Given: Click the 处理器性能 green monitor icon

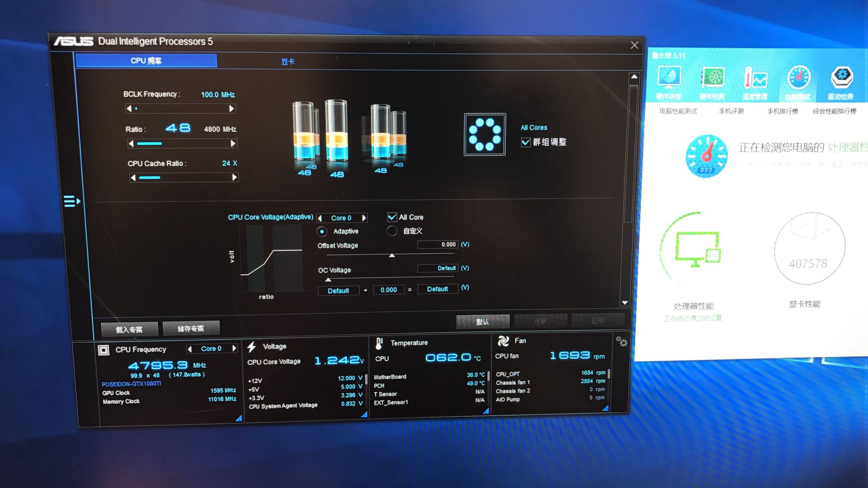Looking at the screenshot, I should (698, 249).
